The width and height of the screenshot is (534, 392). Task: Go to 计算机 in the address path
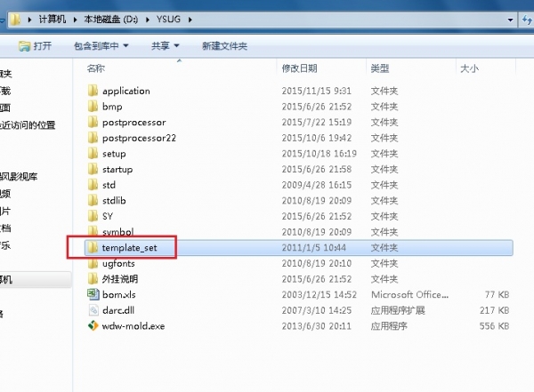[x=53, y=20]
